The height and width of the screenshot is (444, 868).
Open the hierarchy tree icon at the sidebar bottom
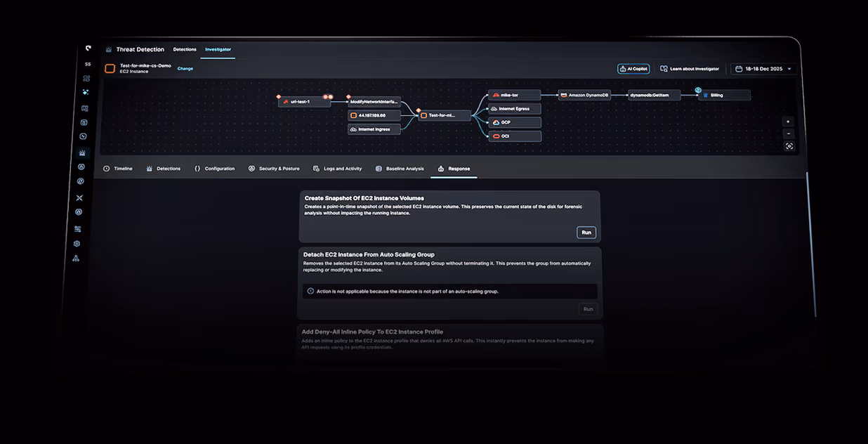click(x=76, y=259)
